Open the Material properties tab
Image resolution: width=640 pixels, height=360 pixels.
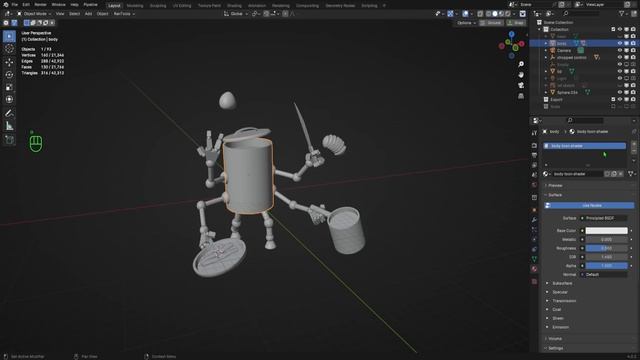coord(534,269)
